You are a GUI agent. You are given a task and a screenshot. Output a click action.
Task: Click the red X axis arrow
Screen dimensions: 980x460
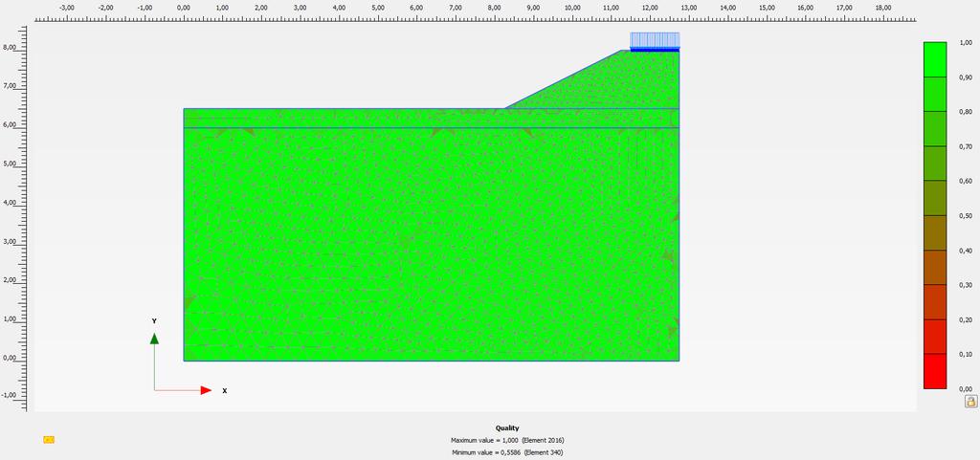tap(207, 391)
